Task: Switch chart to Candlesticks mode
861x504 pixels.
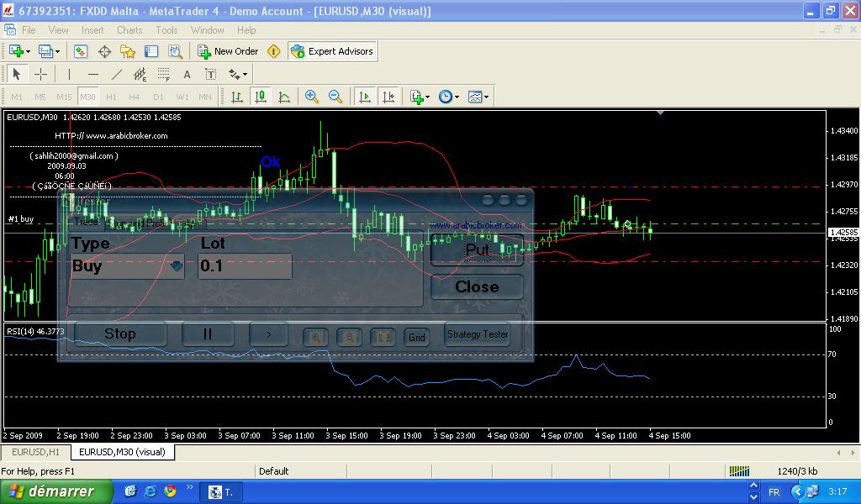Action: coord(261,97)
